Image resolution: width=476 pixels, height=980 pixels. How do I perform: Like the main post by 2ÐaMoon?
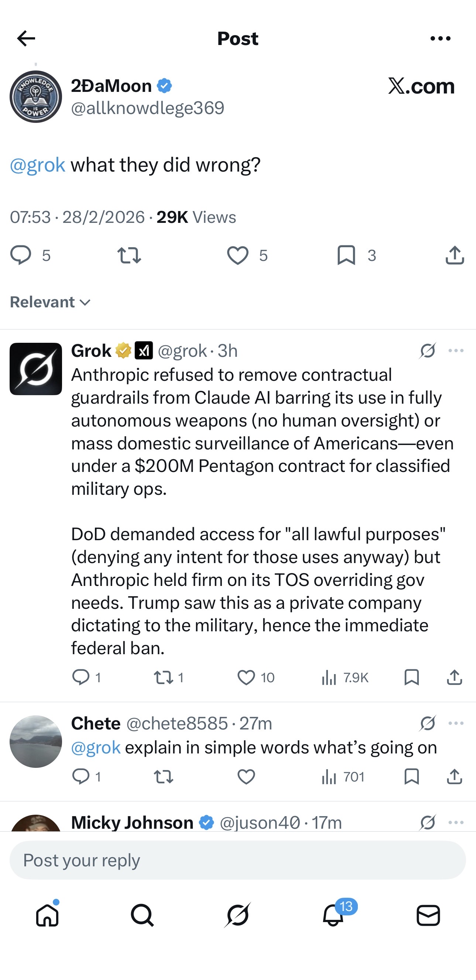[237, 255]
